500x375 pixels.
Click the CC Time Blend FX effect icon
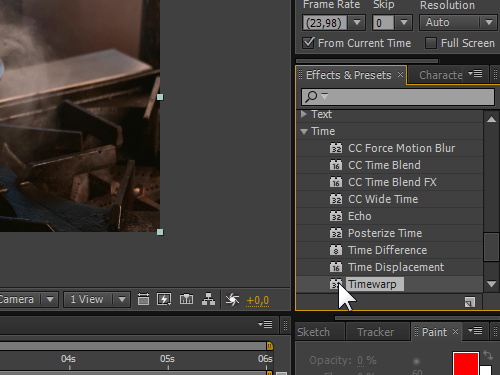(x=336, y=182)
